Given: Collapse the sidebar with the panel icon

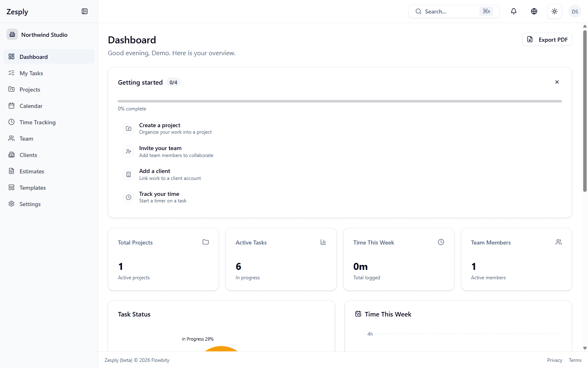Looking at the screenshot, I should pos(85,11).
